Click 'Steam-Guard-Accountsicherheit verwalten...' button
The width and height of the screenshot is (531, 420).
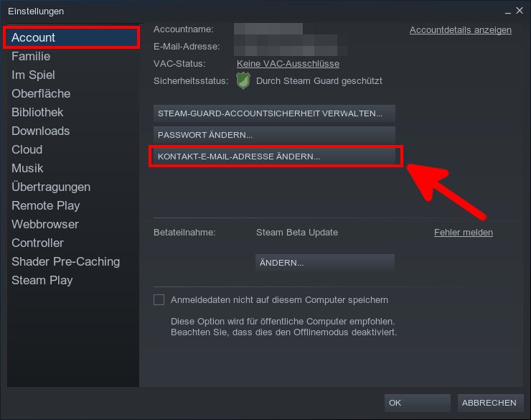(274, 113)
